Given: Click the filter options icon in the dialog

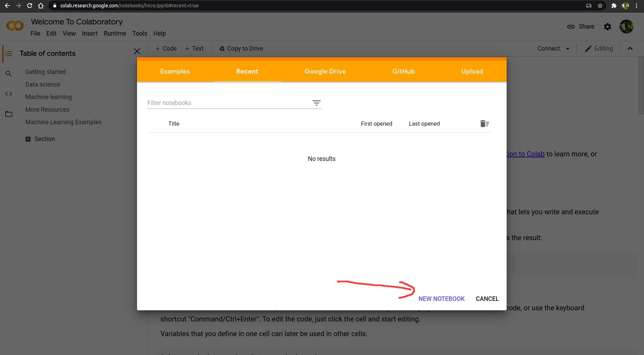Looking at the screenshot, I should [316, 103].
